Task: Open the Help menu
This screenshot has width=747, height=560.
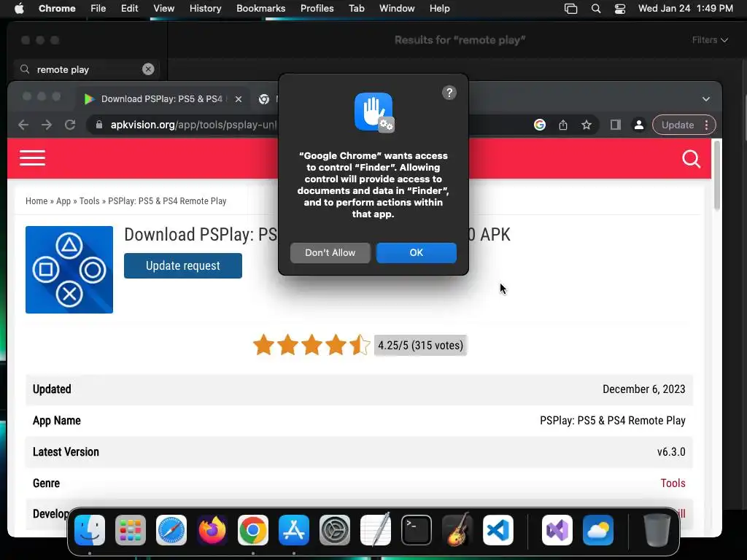Action: pos(439,8)
